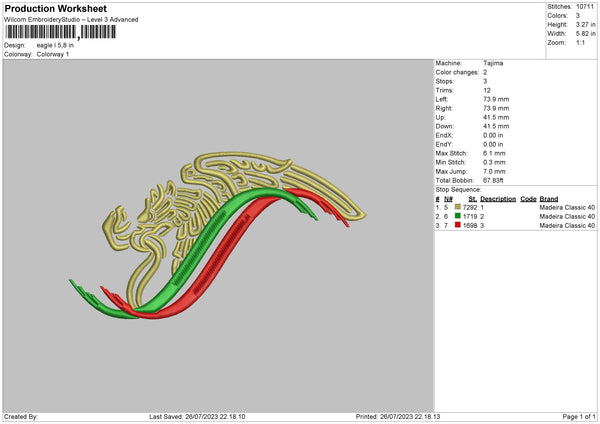
Task: Select the design name eagle text
Action: pyautogui.click(x=57, y=45)
